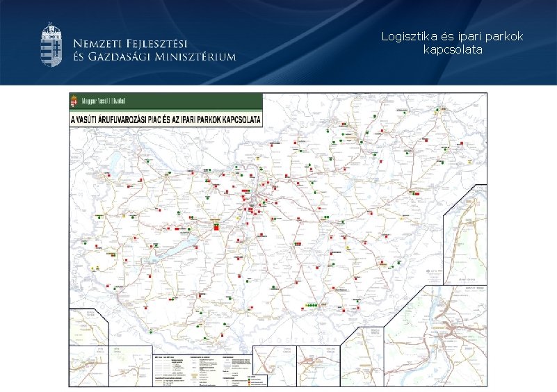Click the small crest beside Magyar Vasúti Hivatal
Screen dimensions: 557x392
coord(74,101)
